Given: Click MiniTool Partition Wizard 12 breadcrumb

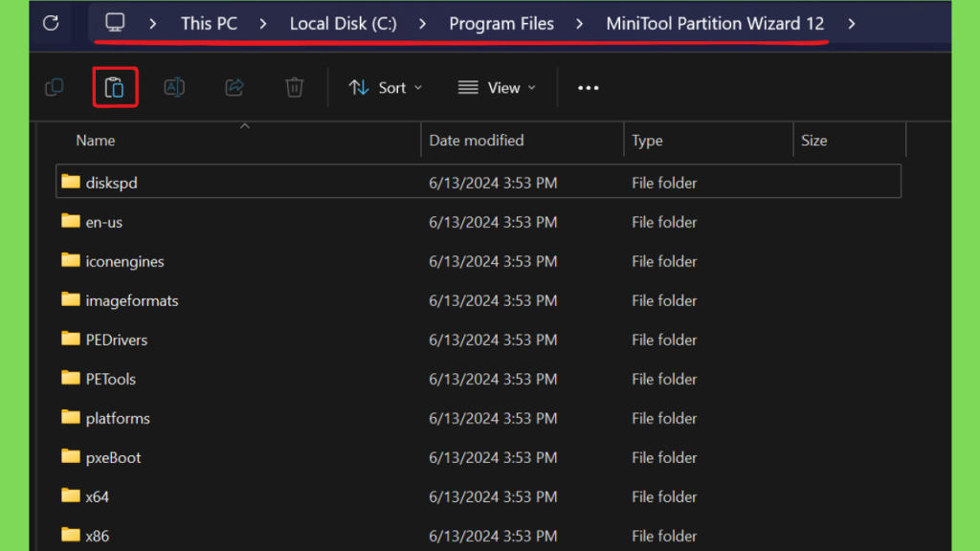Looking at the screenshot, I should (715, 24).
